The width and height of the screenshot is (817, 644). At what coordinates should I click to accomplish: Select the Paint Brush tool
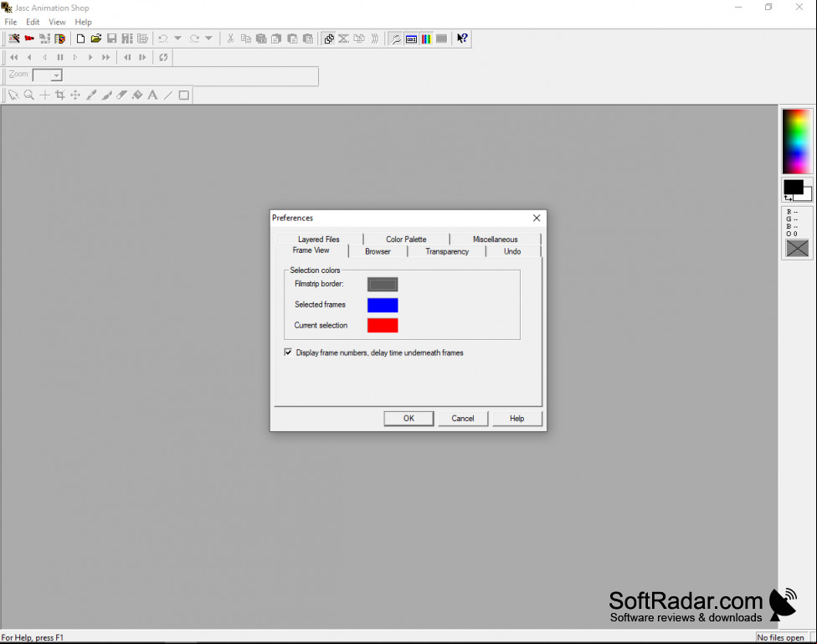click(107, 95)
